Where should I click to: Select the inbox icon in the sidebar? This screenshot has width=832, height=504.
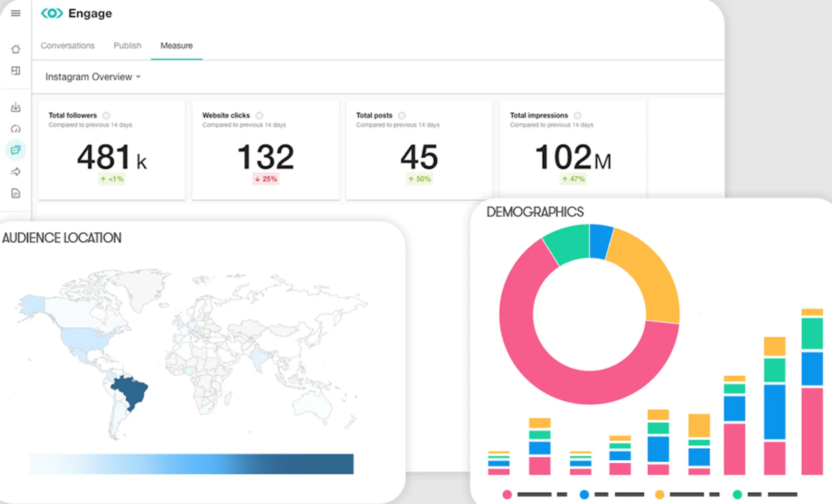(15, 107)
